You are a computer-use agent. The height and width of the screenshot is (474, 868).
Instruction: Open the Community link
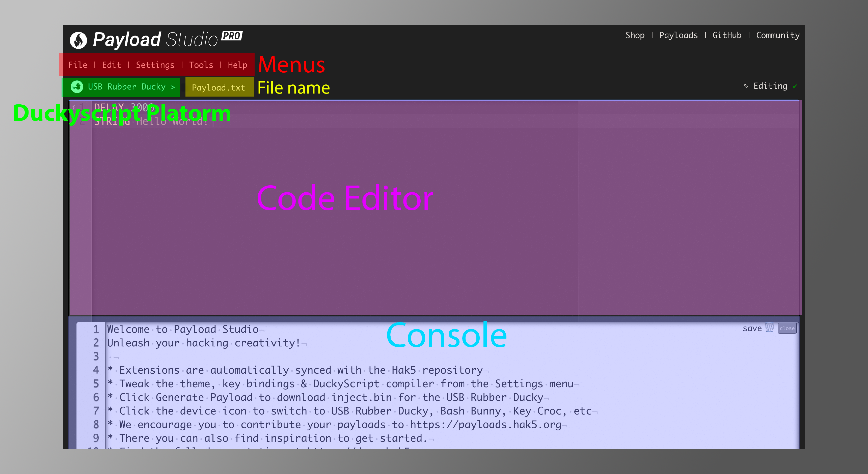778,35
